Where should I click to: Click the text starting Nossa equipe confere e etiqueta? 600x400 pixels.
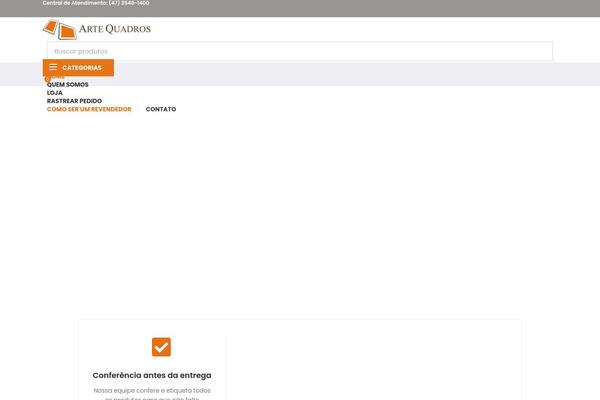(152, 394)
